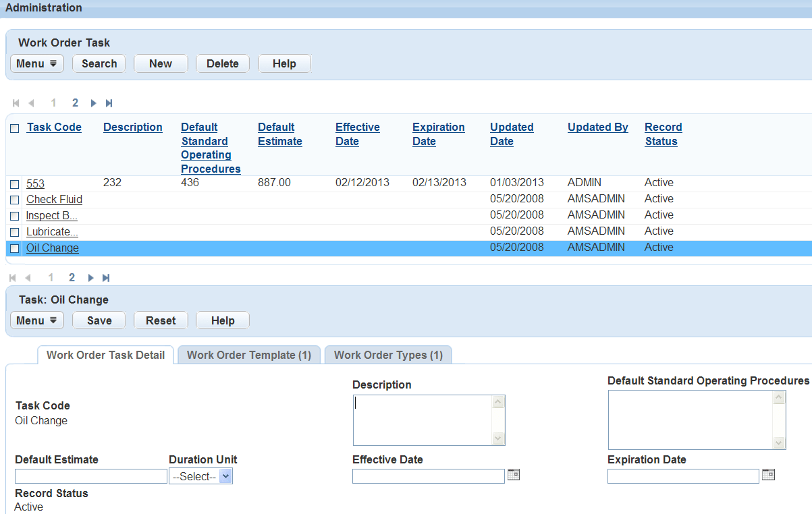Check the checkbox for the Oil Change row

coord(15,248)
